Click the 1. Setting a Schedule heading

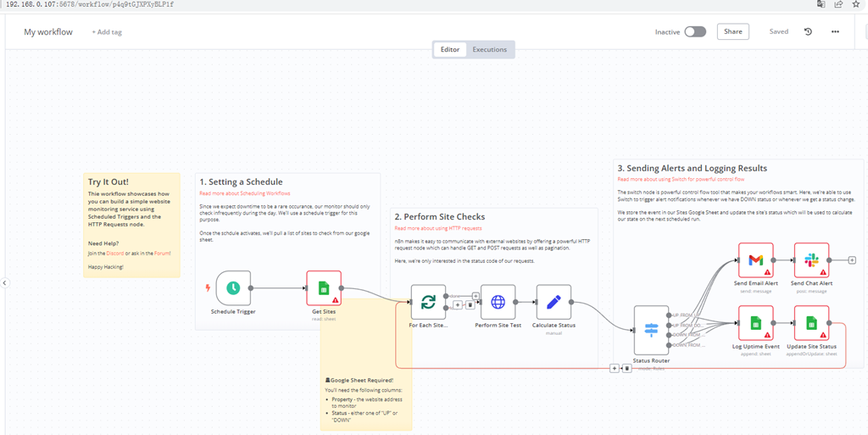point(242,181)
